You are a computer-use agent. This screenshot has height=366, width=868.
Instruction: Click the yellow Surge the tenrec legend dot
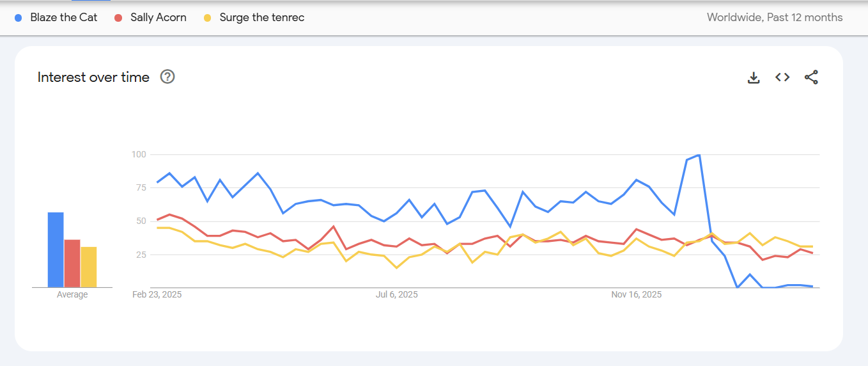208,18
